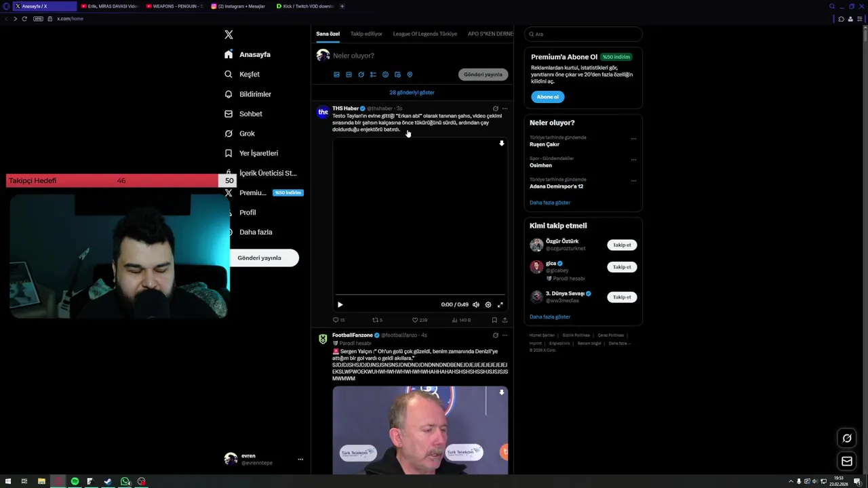Seek on THS Haber video progress bar
Viewport: 868px width, 488px height.
(420, 294)
